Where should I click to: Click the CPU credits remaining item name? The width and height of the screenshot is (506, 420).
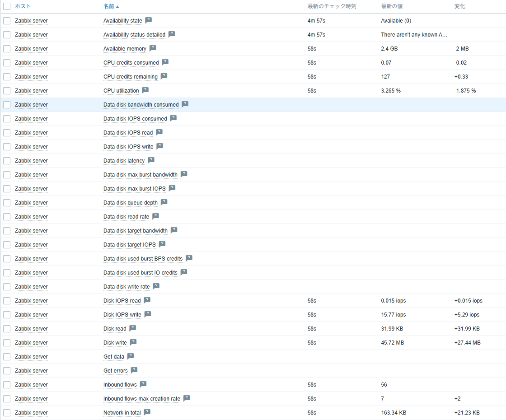[x=131, y=77]
